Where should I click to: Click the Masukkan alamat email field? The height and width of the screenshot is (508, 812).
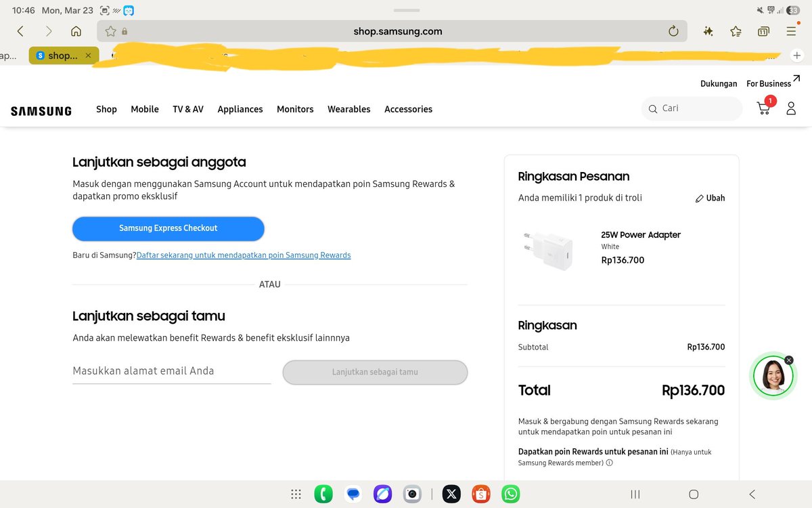(x=172, y=371)
